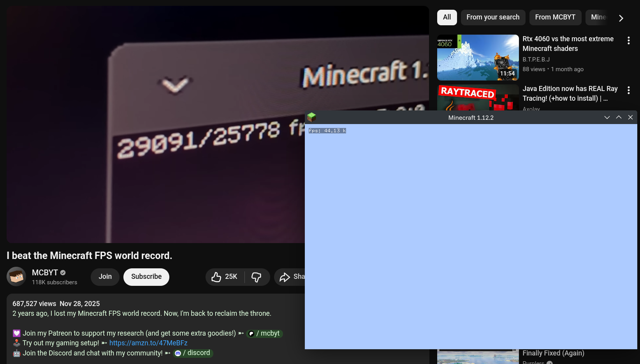The image size is (640, 364).
Task: Close the Minecraft 1.12.2 window
Action: coord(630,117)
